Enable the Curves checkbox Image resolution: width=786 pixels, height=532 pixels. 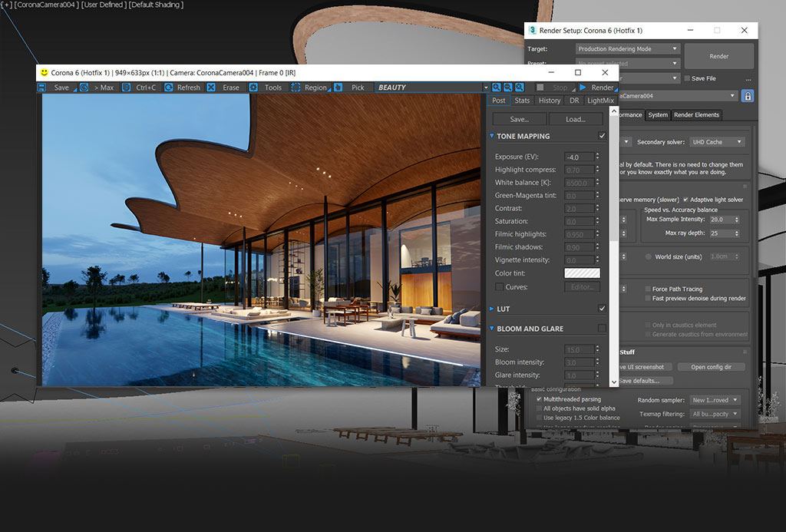[x=499, y=287]
